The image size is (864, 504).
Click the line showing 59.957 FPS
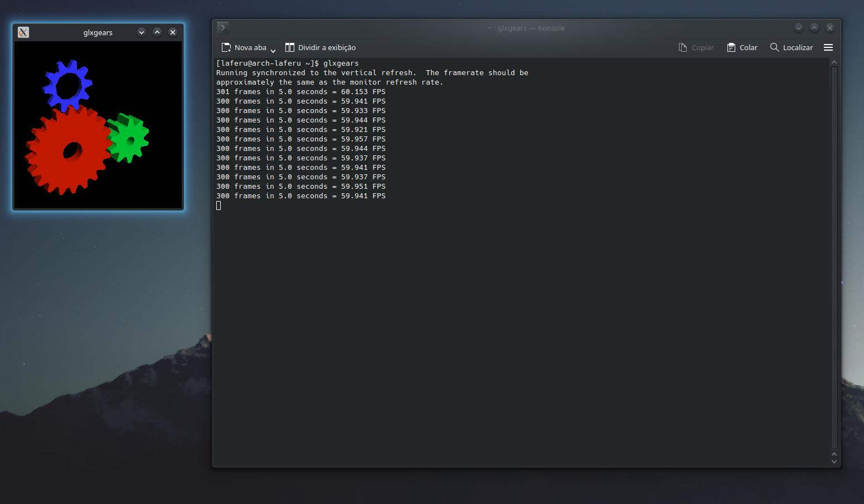[301, 139]
